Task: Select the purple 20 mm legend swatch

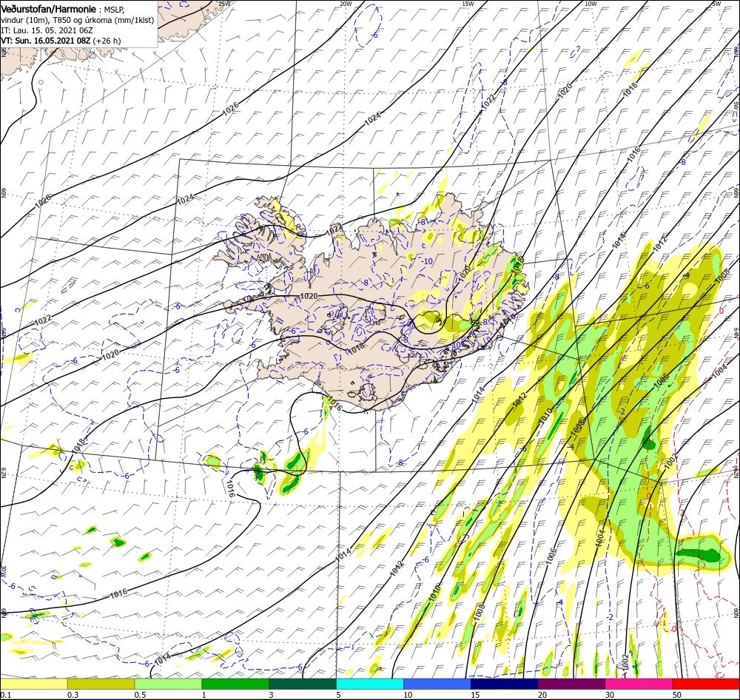Action: coord(571,684)
